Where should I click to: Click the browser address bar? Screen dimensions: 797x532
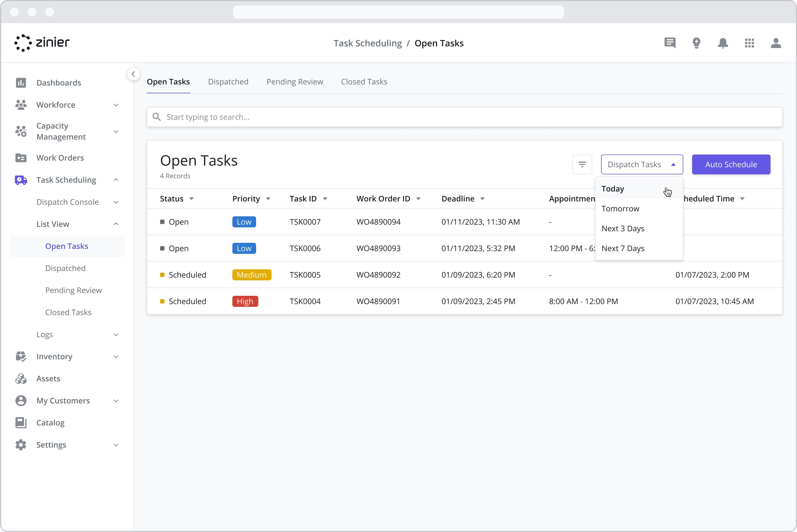pos(398,12)
